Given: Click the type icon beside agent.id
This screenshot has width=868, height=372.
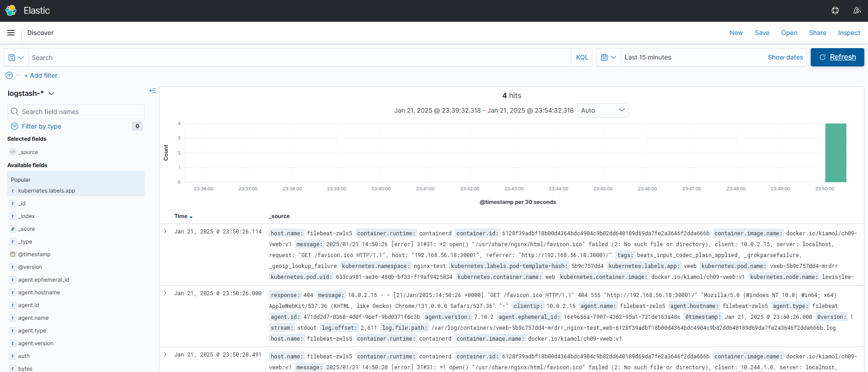Looking at the screenshot, I should coord(13,305).
